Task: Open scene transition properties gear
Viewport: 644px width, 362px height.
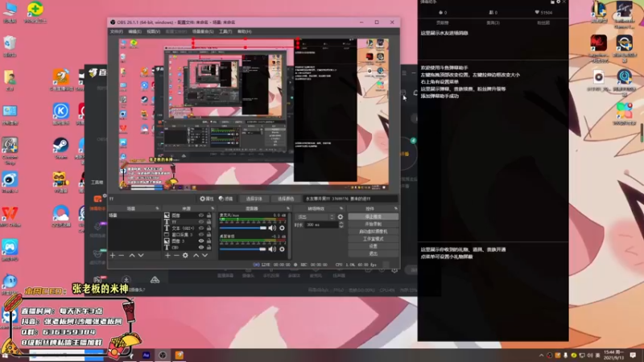Action: coord(340,216)
